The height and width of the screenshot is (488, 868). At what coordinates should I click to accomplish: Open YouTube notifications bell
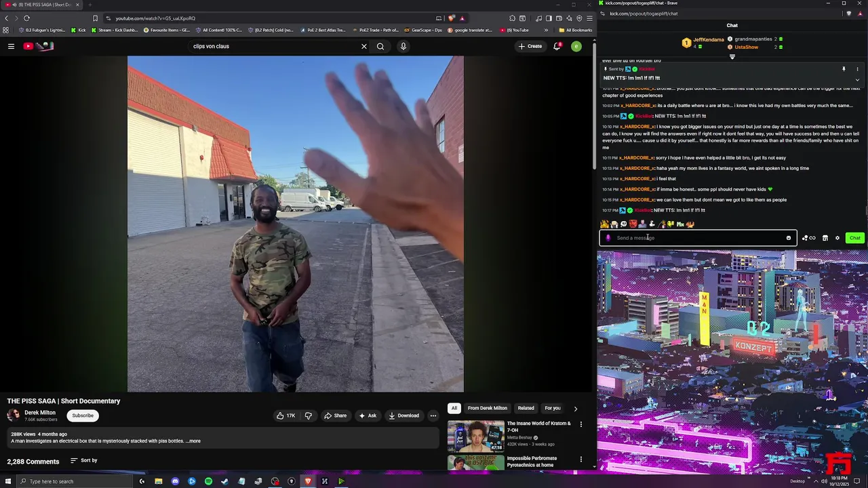(557, 46)
